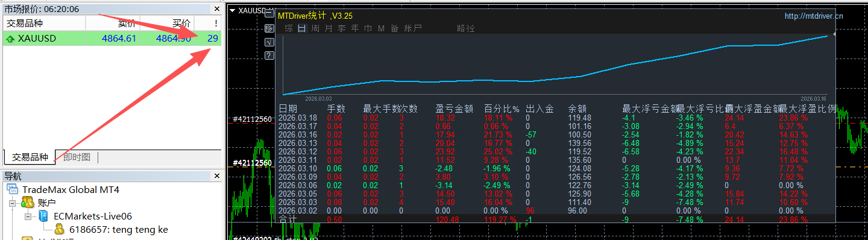Click the √ checkmark icon beside MTDriver panel
The image size is (868, 240).
pyautogui.click(x=269, y=42)
